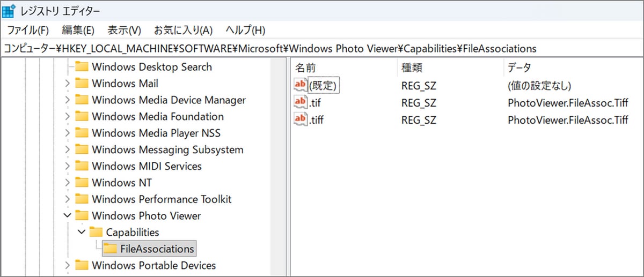
Task: Click the tree pane vertical scrollbar
Action: (278, 161)
